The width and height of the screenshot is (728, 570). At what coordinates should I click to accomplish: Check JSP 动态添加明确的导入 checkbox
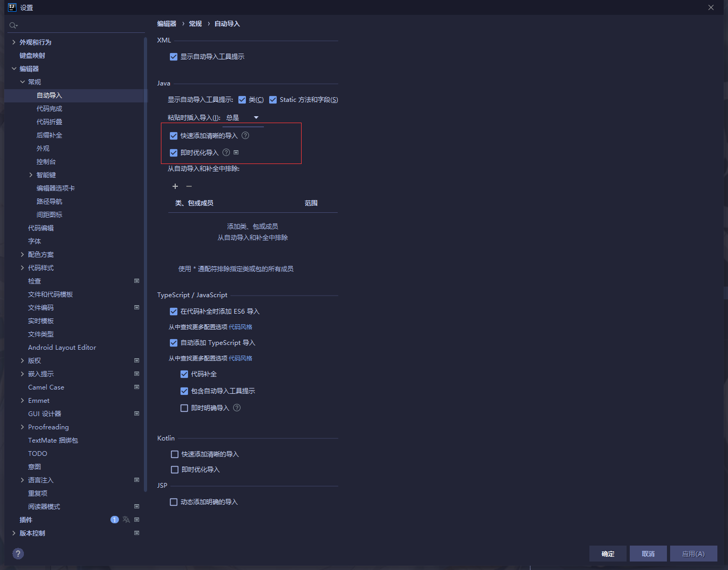coord(174,502)
